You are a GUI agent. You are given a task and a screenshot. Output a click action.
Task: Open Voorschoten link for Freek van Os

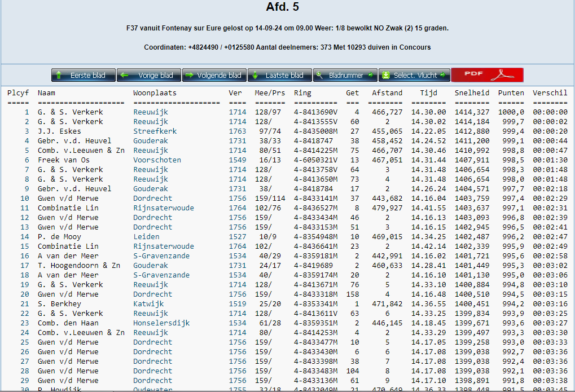tap(157, 160)
